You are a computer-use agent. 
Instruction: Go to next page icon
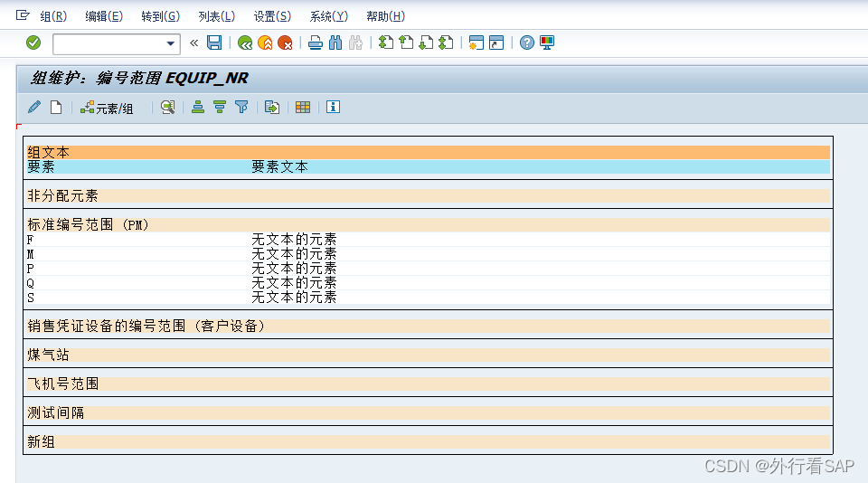click(426, 43)
